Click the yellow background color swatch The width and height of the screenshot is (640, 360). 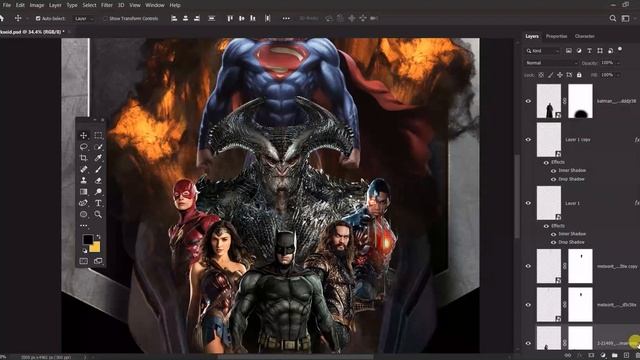click(96, 247)
